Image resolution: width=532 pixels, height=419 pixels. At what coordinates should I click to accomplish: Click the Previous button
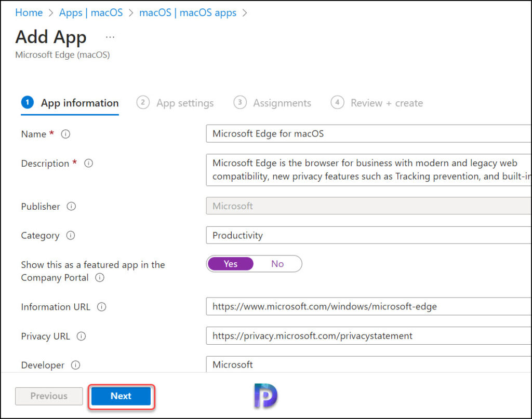[x=49, y=396]
